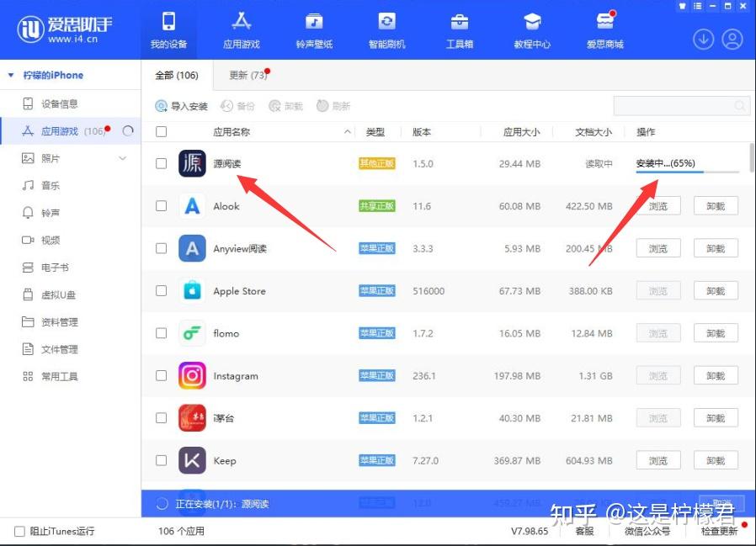Click 浏览 for Anyview阅读
This screenshot has width=756, height=546.
658,249
